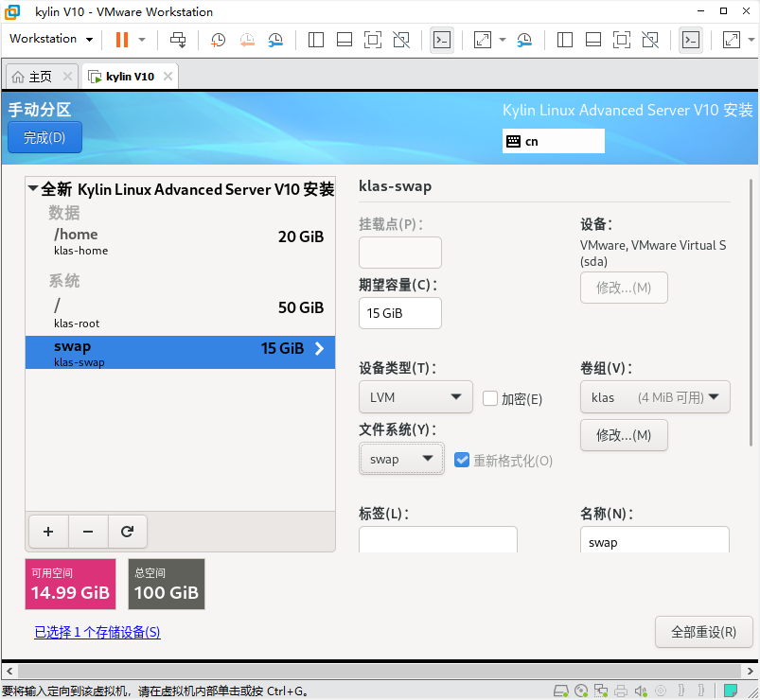The height and width of the screenshot is (700, 760).
Task: Toggle the 重新格式化(O) checkbox
Action: [462, 460]
